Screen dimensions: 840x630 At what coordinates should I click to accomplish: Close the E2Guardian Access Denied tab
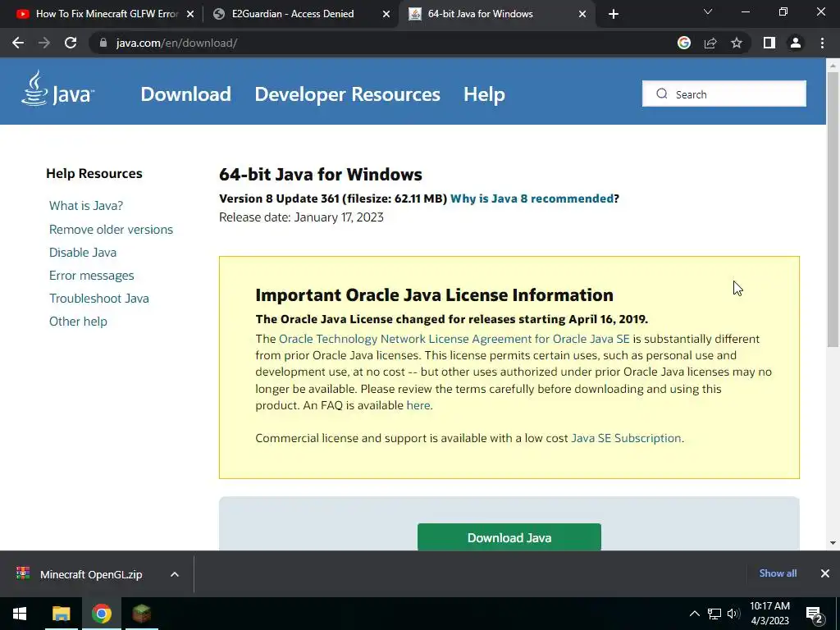(386, 14)
